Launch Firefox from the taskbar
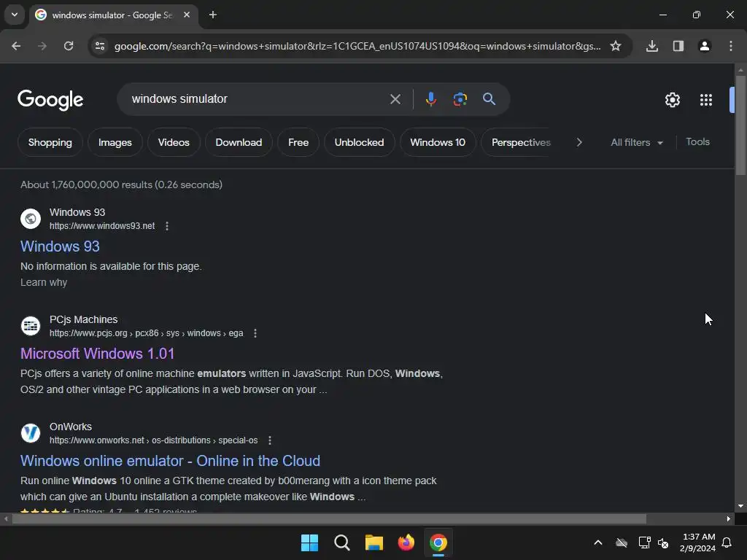 (406, 542)
